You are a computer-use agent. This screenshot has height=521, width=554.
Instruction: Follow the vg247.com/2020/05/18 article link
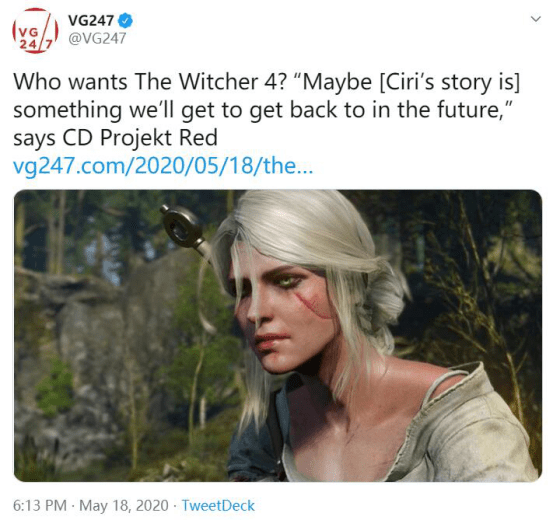point(163,166)
